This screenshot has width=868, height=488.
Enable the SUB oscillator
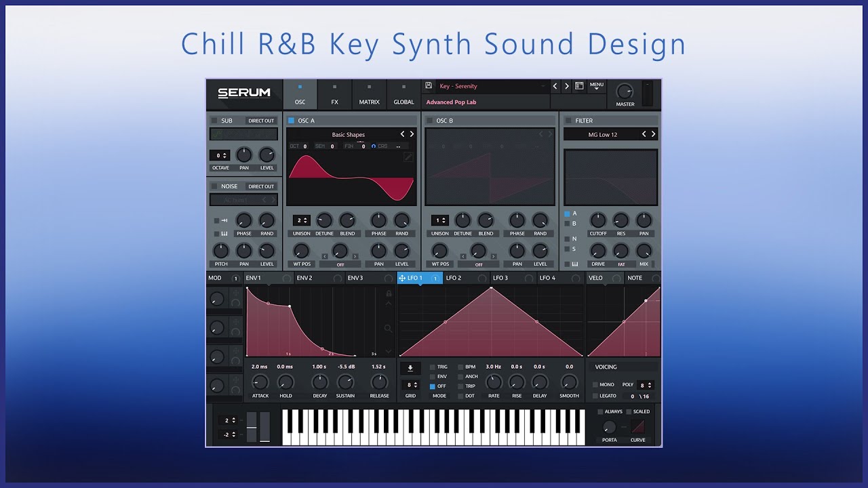pos(214,121)
